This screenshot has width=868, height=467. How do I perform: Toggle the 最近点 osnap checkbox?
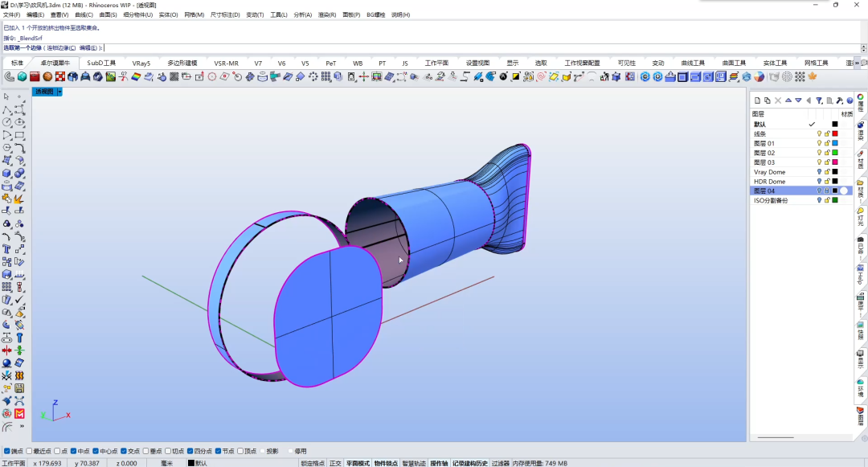[30, 451]
